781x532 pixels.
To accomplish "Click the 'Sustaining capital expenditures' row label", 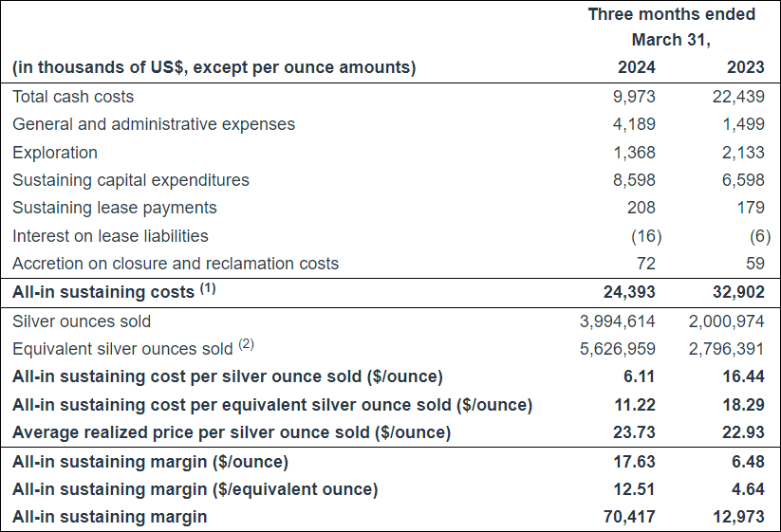I will click(x=131, y=180).
